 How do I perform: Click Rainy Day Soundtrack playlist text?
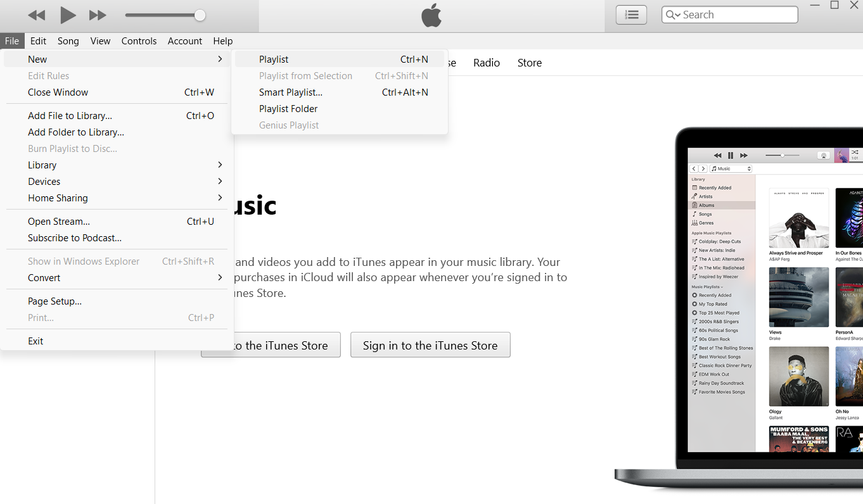click(x=722, y=383)
